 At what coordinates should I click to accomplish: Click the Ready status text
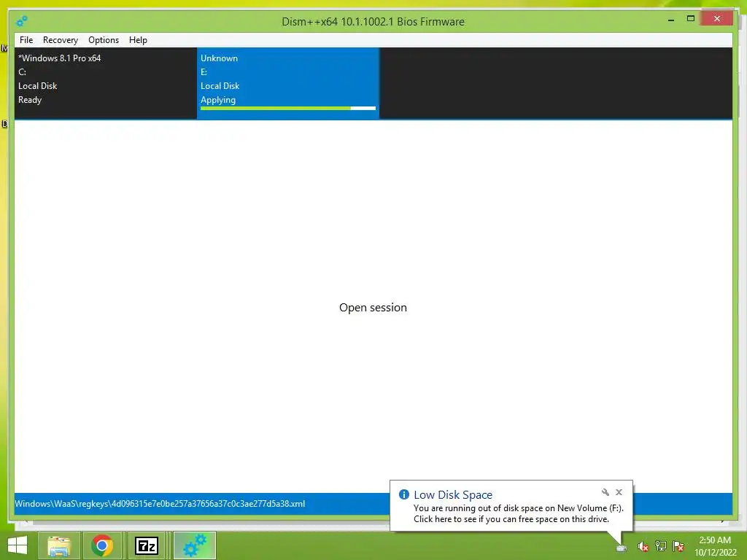pos(30,100)
